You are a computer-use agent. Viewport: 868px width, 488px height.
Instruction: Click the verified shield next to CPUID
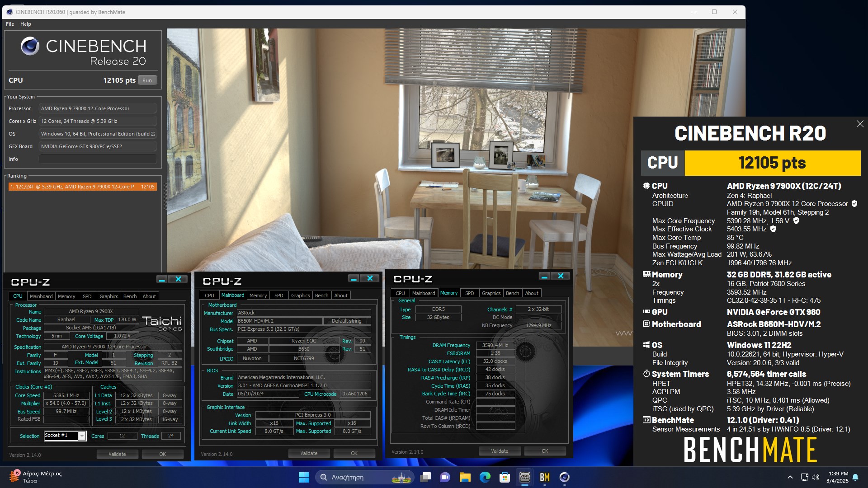click(854, 204)
